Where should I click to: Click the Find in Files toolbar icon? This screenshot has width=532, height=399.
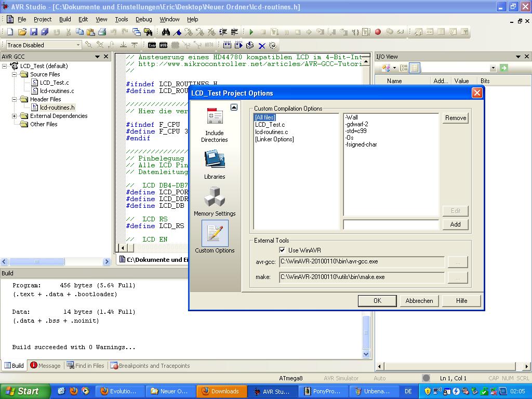click(148, 32)
